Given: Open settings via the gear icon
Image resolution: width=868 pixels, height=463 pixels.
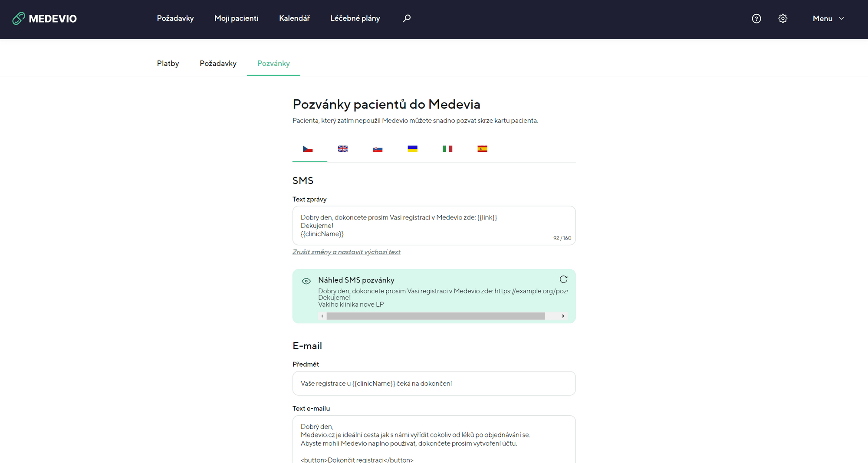Looking at the screenshot, I should (783, 18).
